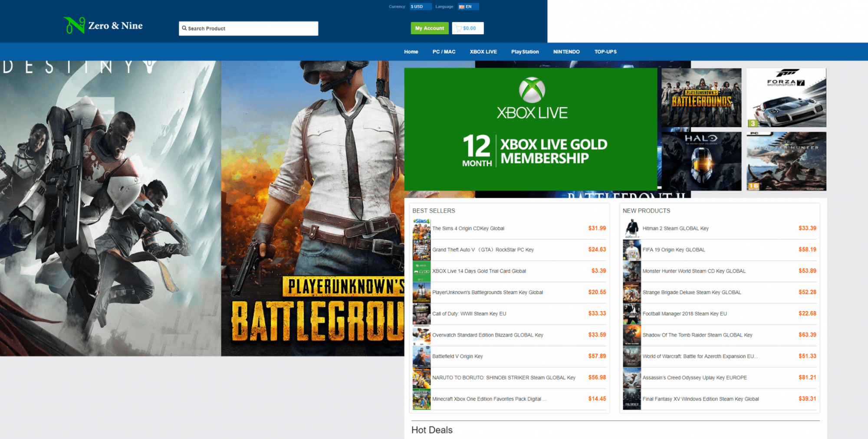The height and width of the screenshot is (439, 868).
Task: Open the Battlefield V Origin Key thumbnail
Action: coord(421,356)
